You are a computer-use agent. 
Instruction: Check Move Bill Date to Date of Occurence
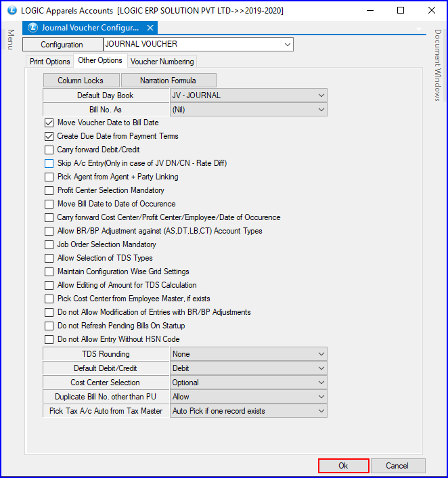click(x=49, y=204)
